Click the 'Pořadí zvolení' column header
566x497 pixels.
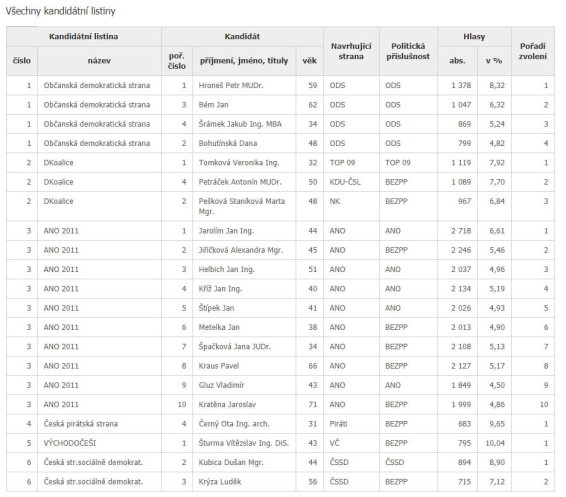click(533, 51)
